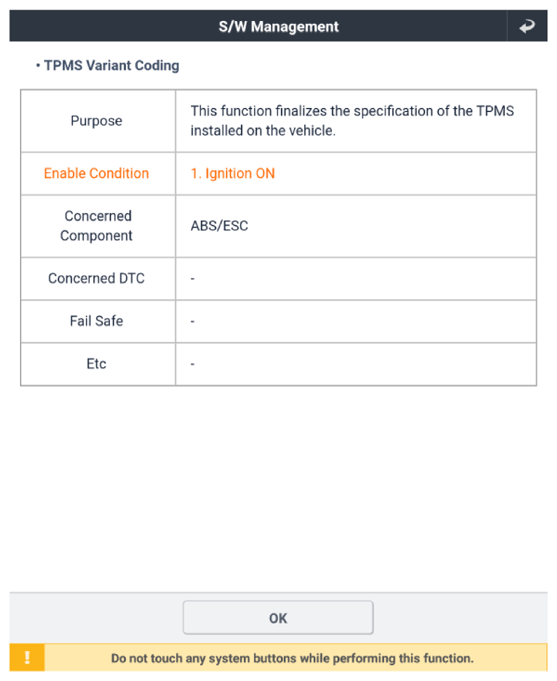The height and width of the screenshot is (681, 557).
Task: Click the OK button
Action: point(278,617)
